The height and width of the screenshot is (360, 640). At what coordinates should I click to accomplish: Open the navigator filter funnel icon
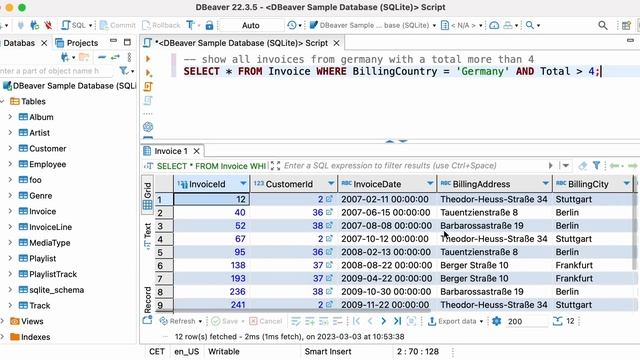[124, 71]
